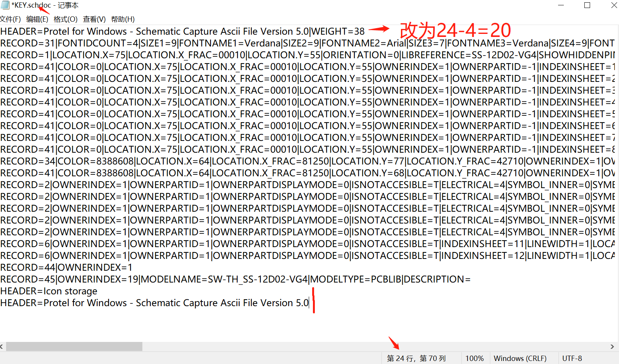Maximize the Notepad window
Screen dimensions: 619x364
pyautogui.click(x=587, y=5)
